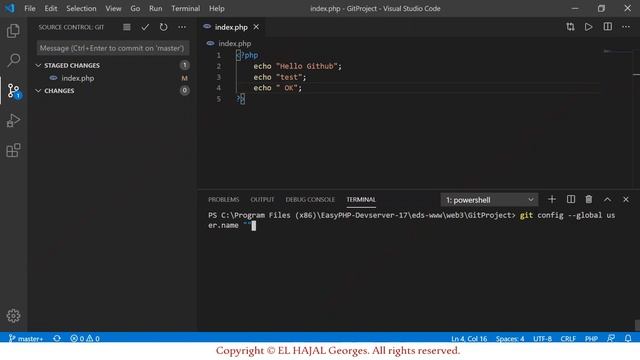Switch to the Output panel tab
Screen dimensions: 640x360
coord(262,199)
